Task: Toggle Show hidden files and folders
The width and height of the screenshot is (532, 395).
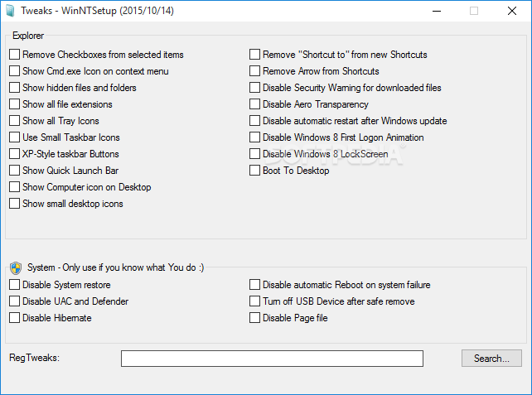Action: click(x=15, y=88)
